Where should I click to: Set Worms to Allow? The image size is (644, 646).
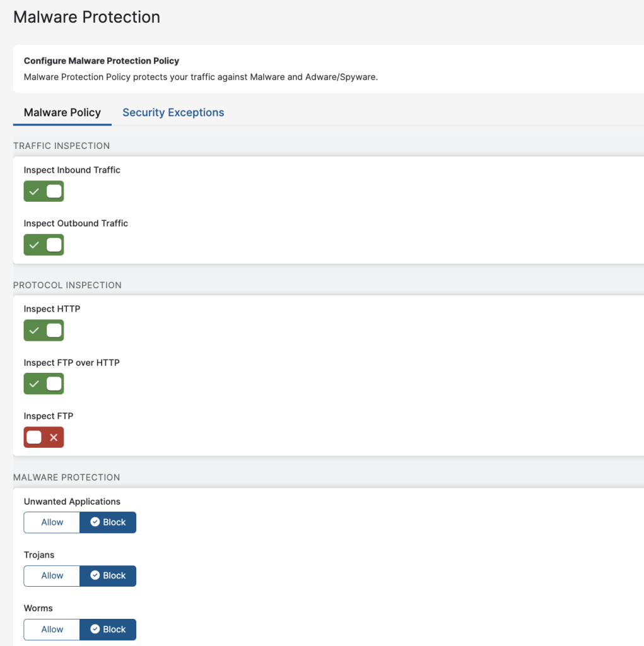coord(52,629)
